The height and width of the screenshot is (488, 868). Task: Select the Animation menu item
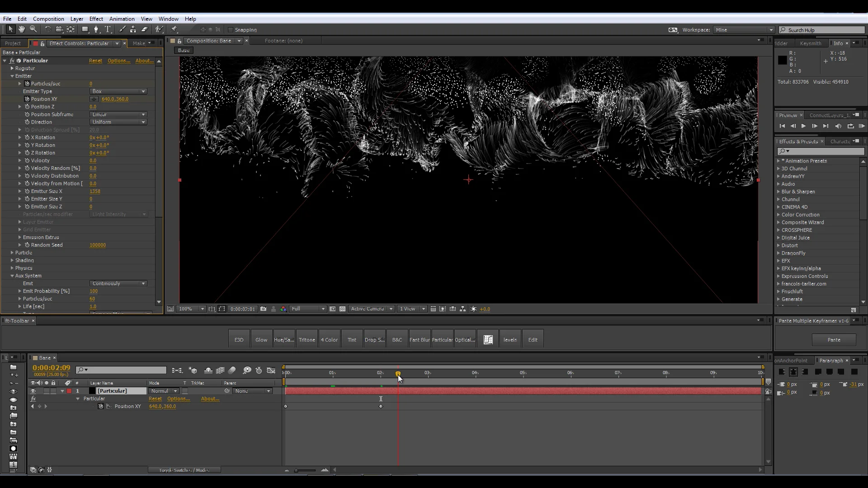(122, 19)
